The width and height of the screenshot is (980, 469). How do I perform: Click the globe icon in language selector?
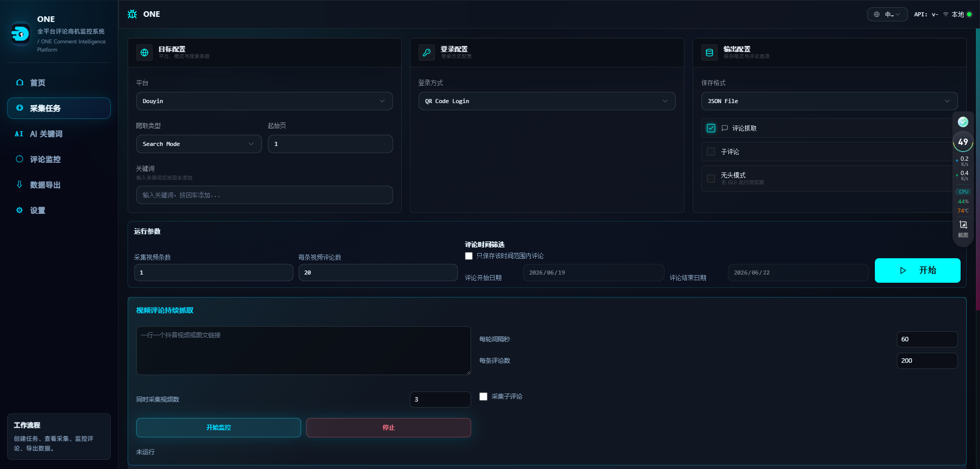click(x=877, y=14)
